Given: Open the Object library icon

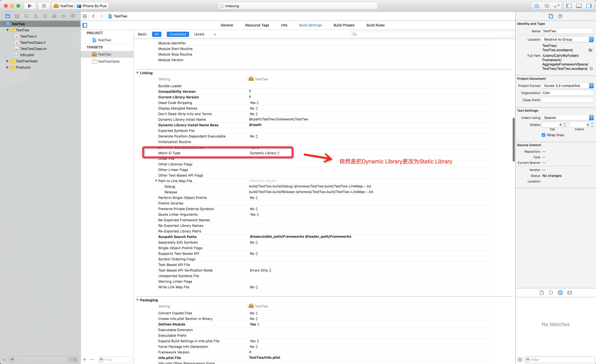Looking at the screenshot, I should (x=560, y=293).
